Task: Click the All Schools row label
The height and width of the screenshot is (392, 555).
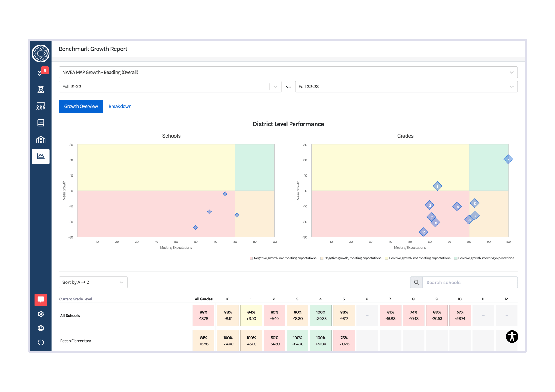Action: coord(70,315)
